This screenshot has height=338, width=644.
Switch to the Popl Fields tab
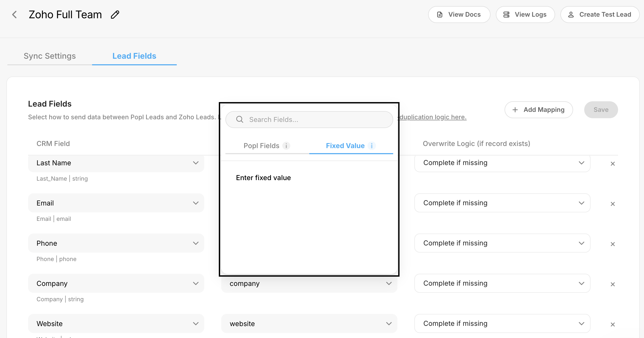pos(261,146)
